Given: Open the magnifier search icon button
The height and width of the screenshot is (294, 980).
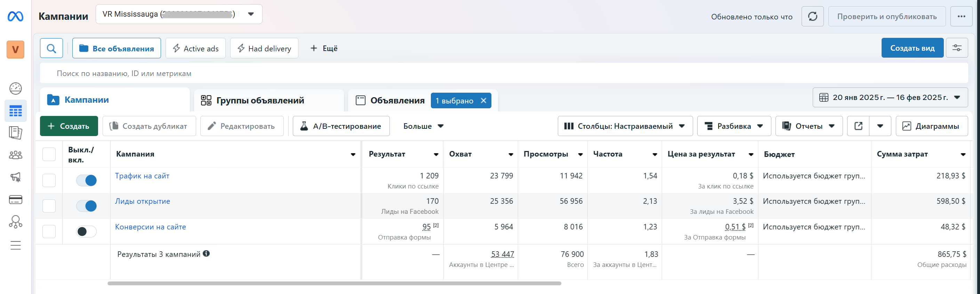Looking at the screenshot, I should click(51, 48).
